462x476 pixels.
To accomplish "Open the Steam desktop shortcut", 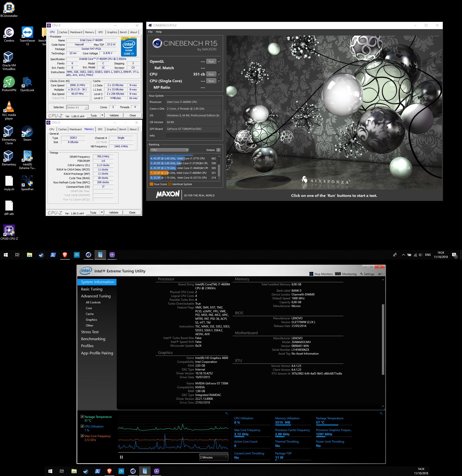I will (x=27, y=134).
